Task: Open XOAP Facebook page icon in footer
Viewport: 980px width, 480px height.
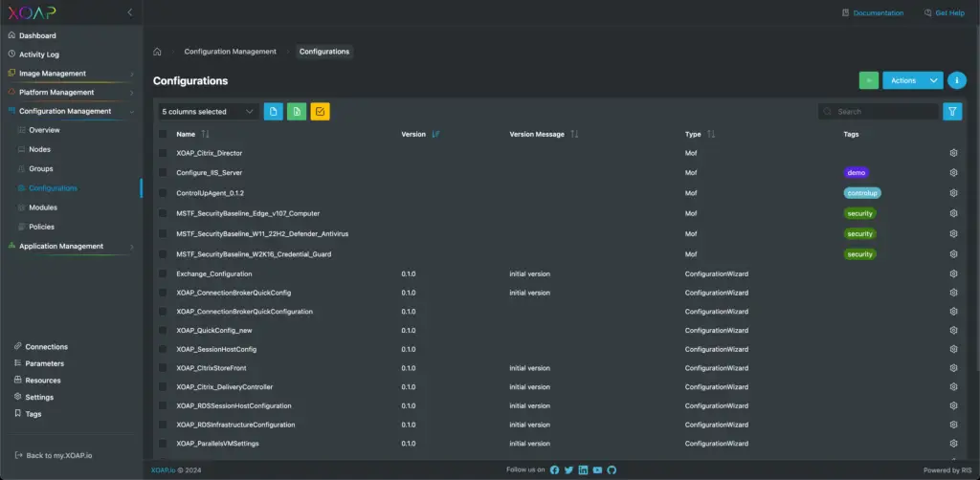Action: click(x=554, y=470)
